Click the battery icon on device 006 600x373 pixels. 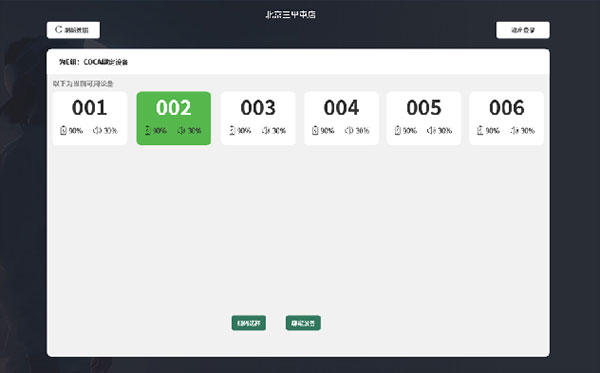(x=480, y=130)
